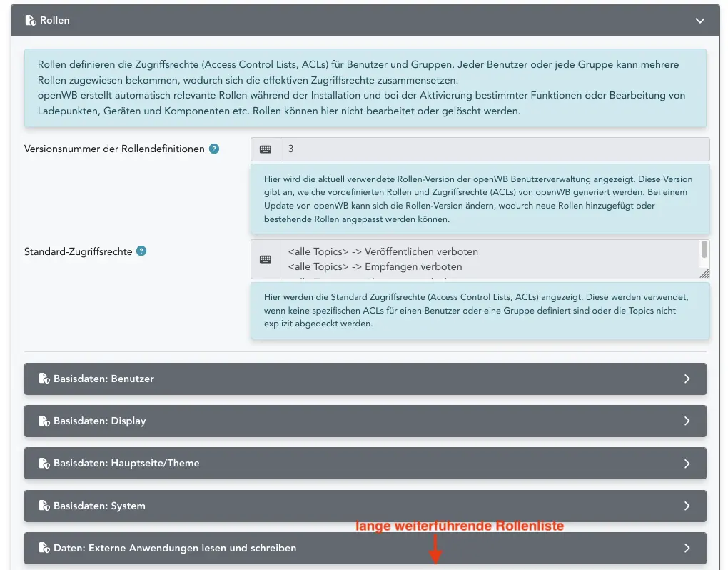Expand Basisdaten: Display with the arrow
The height and width of the screenshot is (570, 728).
[687, 421]
